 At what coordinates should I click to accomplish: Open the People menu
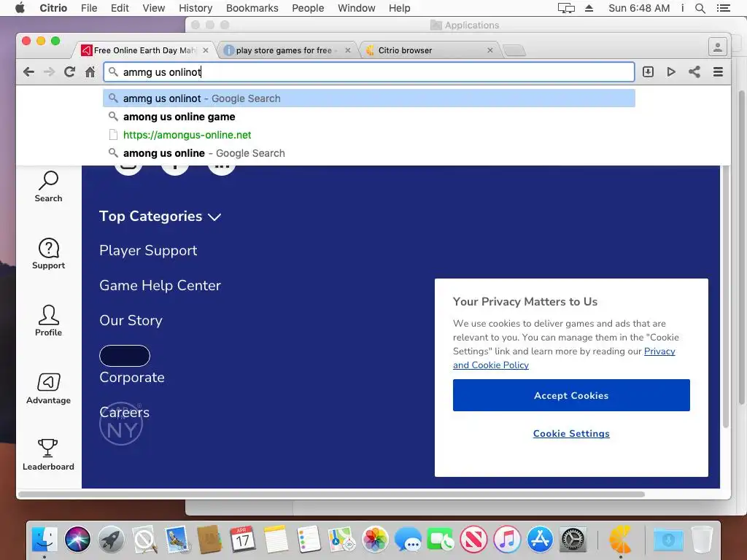(308, 8)
